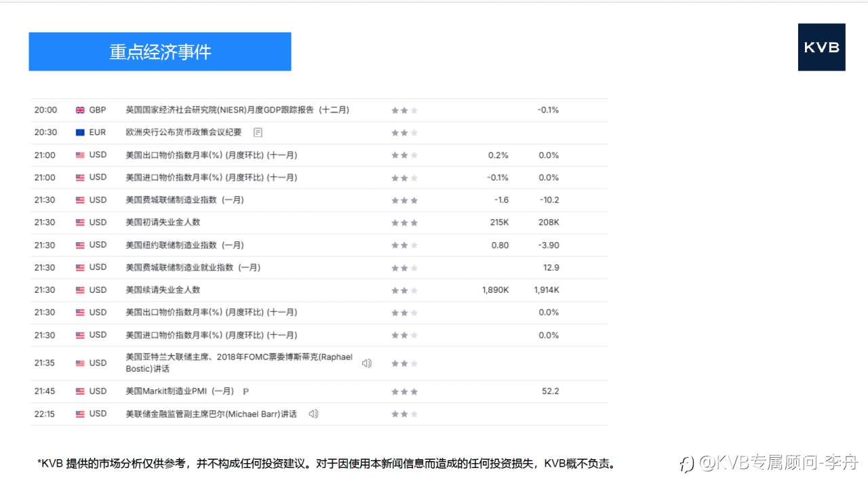Open the document icon next to 欧洲央行公布货币政策会议纪要
This screenshot has height=491, width=868.
coord(257,132)
